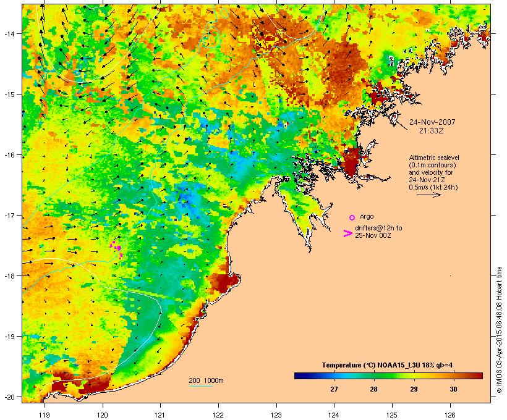Click the 'drifters@12h to' legend text
The height and width of the screenshot is (420, 507).
pyautogui.click(x=378, y=228)
